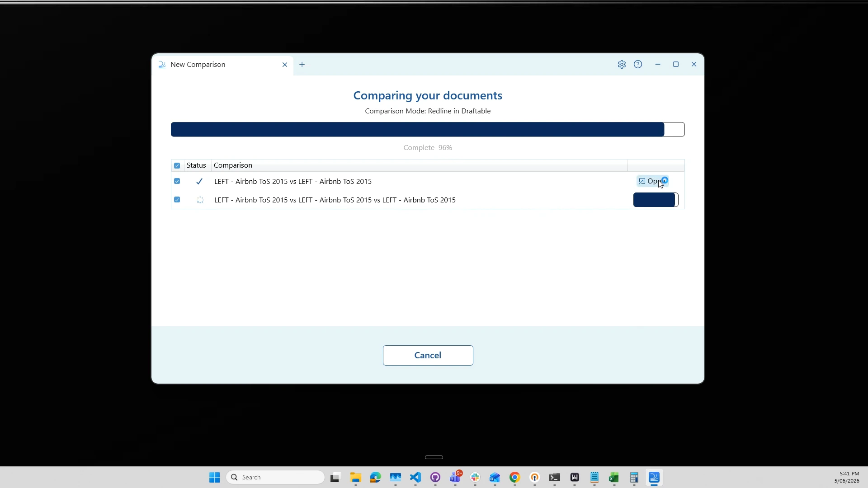
Task: Minimize the Draftable window
Action: pyautogui.click(x=658, y=65)
